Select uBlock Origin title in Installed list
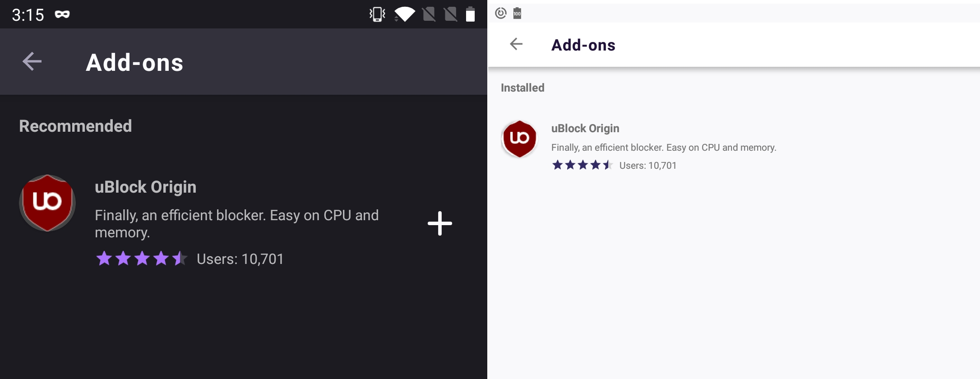 585,128
